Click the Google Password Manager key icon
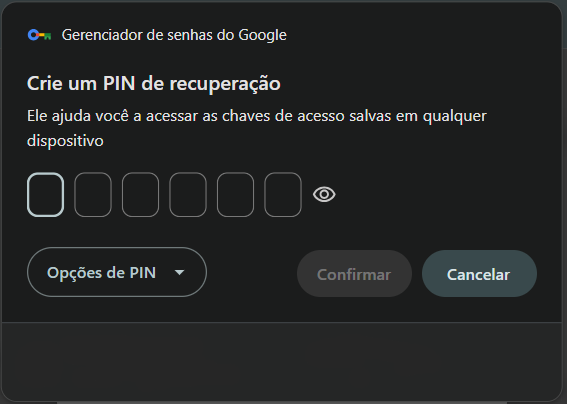 coord(39,35)
